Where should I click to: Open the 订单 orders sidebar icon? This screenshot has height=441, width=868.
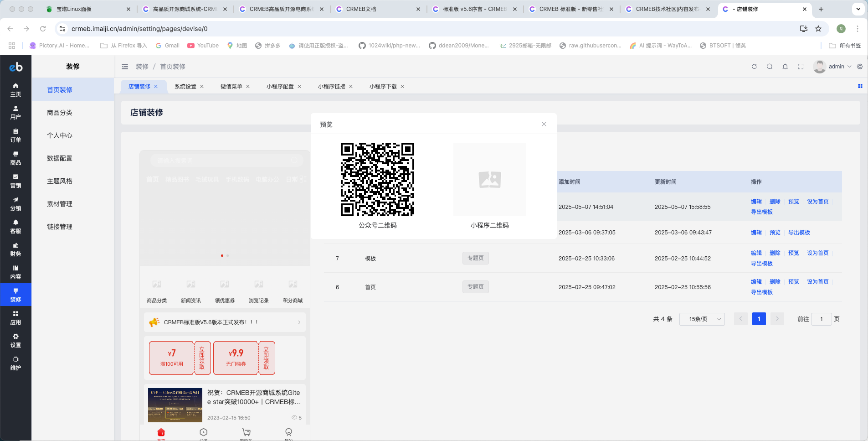click(x=15, y=135)
